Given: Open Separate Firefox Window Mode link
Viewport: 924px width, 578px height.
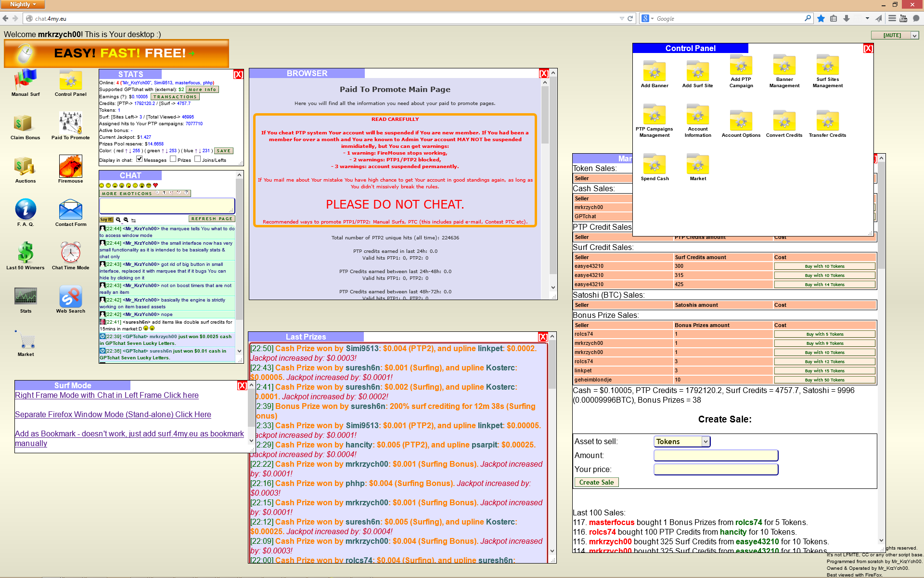Looking at the screenshot, I should click(x=113, y=414).
